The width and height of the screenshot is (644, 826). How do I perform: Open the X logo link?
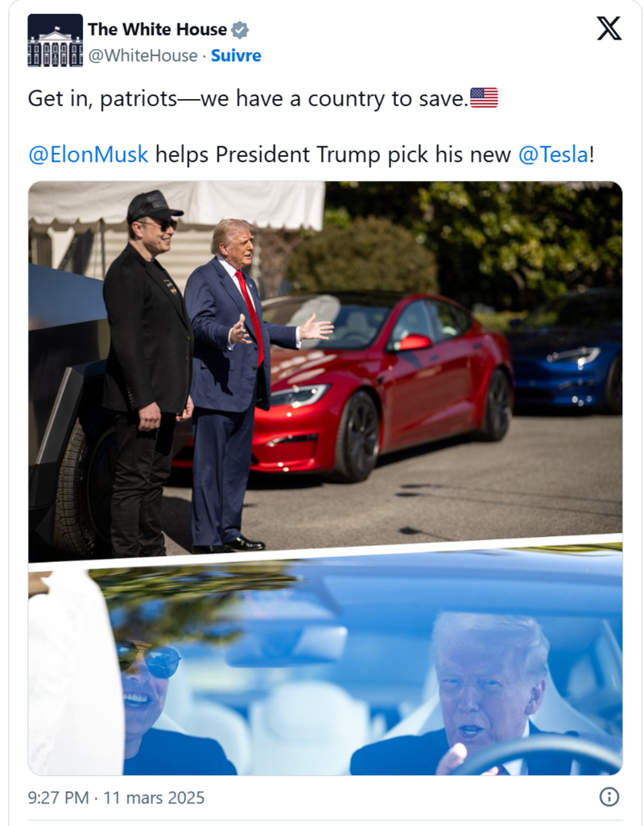click(609, 28)
